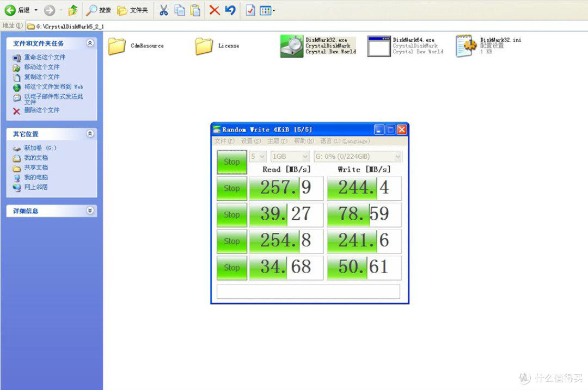The height and width of the screenshot is (390, 588).
Task: Click 复制这个文件 task link
Action: (41, 77)
